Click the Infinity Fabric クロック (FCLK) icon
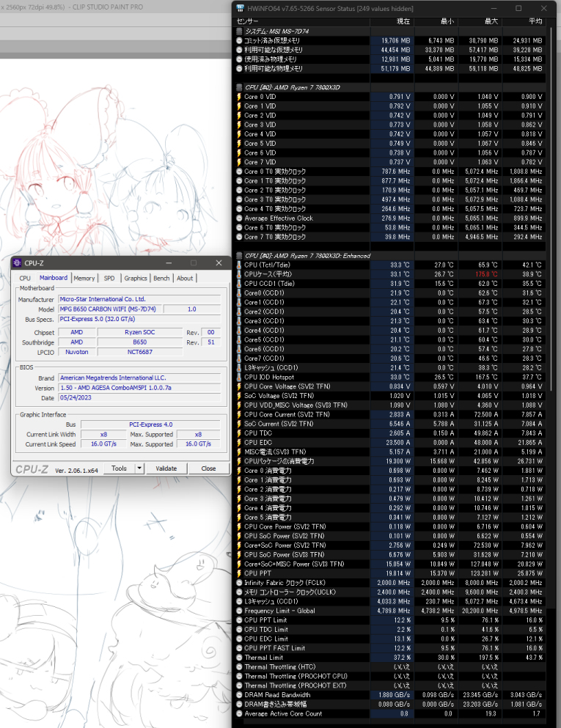Viewport: 561px width, 728px height. point(239,583)
